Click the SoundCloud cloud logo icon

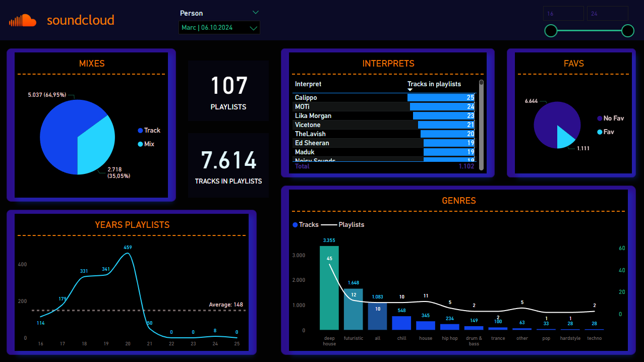(23, 21)
